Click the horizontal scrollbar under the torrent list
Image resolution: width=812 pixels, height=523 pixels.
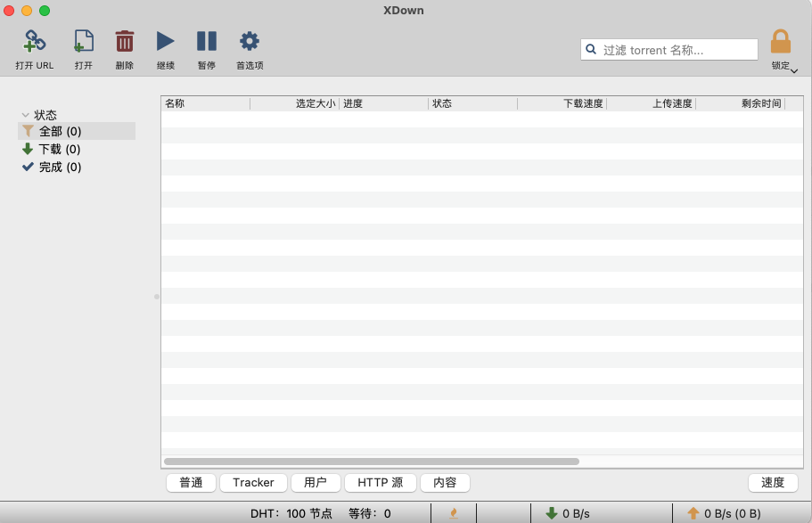tap(372, 462)
